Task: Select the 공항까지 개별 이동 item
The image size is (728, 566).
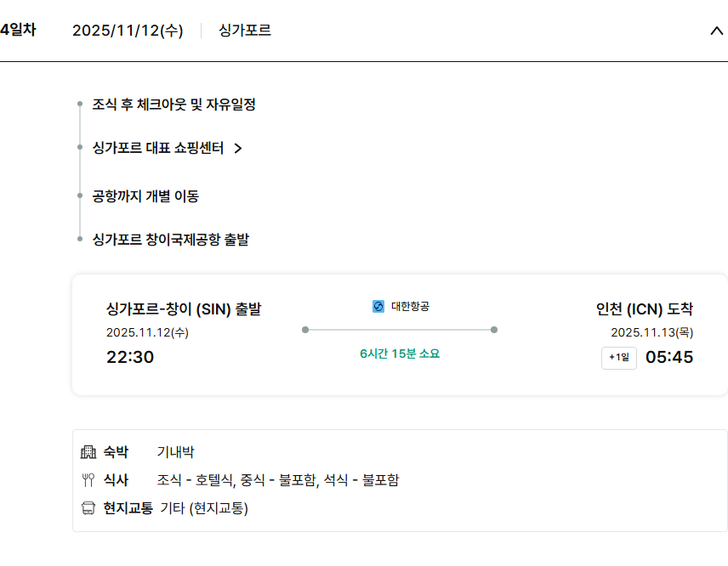Action: (x=145, y=196)
